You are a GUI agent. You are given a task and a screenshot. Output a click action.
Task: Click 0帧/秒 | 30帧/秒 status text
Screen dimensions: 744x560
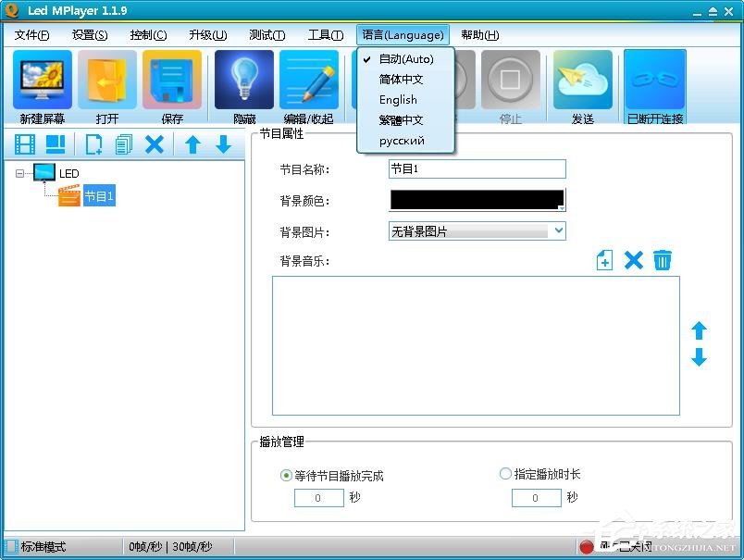tap(171, 547)
